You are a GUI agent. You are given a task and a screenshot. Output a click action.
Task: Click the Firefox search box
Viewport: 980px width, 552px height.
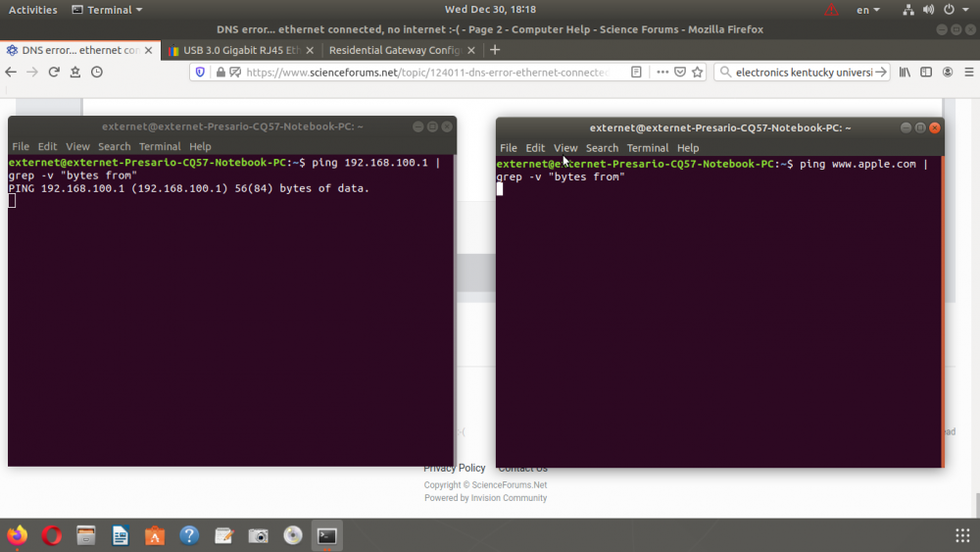pos(804,72)
